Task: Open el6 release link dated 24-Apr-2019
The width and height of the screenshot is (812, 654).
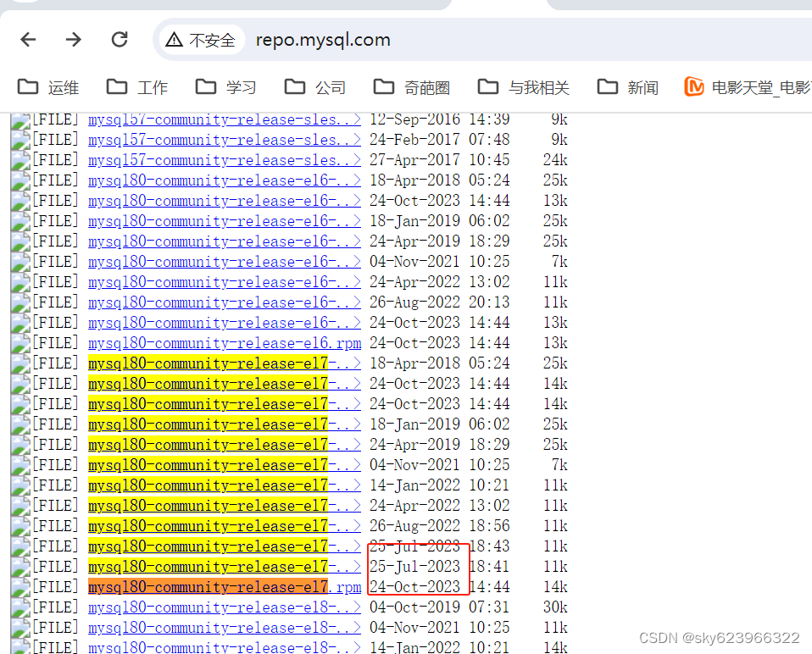Action: pyautogui.click(x=225, y=241)
